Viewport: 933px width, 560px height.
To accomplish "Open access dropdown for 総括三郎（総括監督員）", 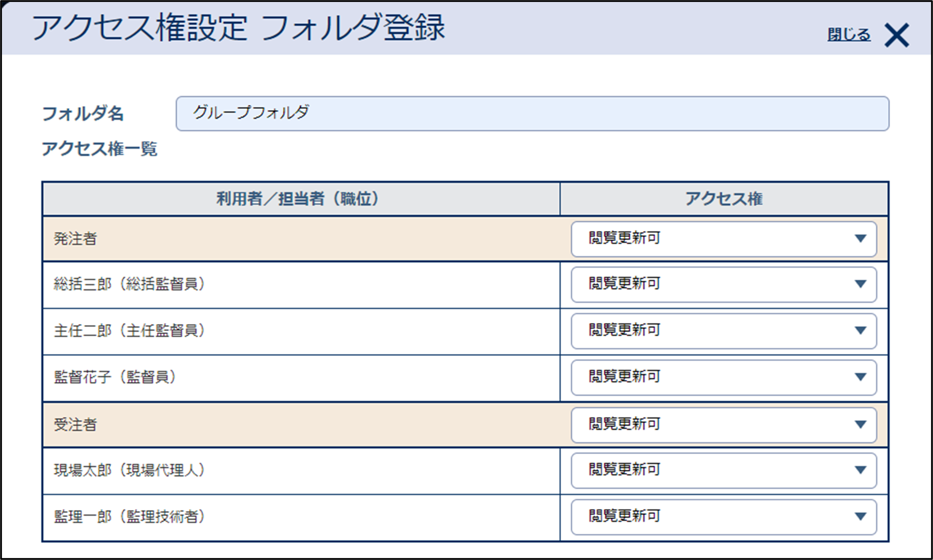I will (723, 284).
